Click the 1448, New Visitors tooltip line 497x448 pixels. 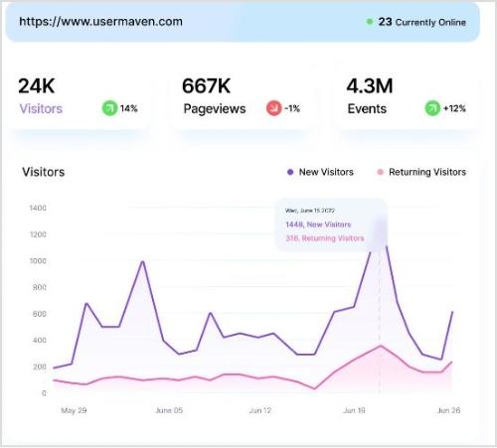pos(318,224)
